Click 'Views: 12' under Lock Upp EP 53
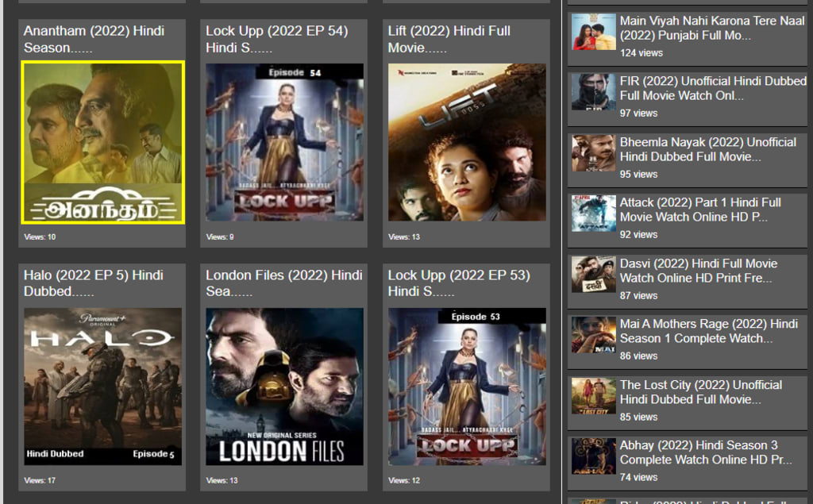 (404, 481)
